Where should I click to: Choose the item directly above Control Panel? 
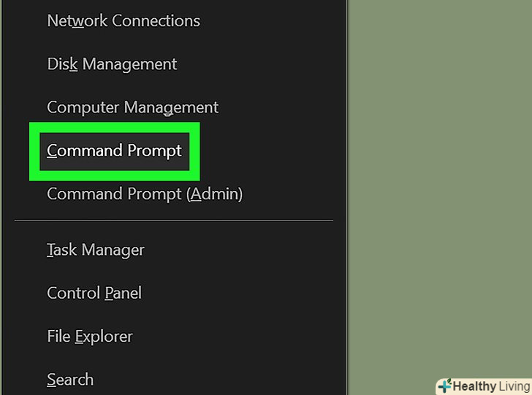[96, 250]
